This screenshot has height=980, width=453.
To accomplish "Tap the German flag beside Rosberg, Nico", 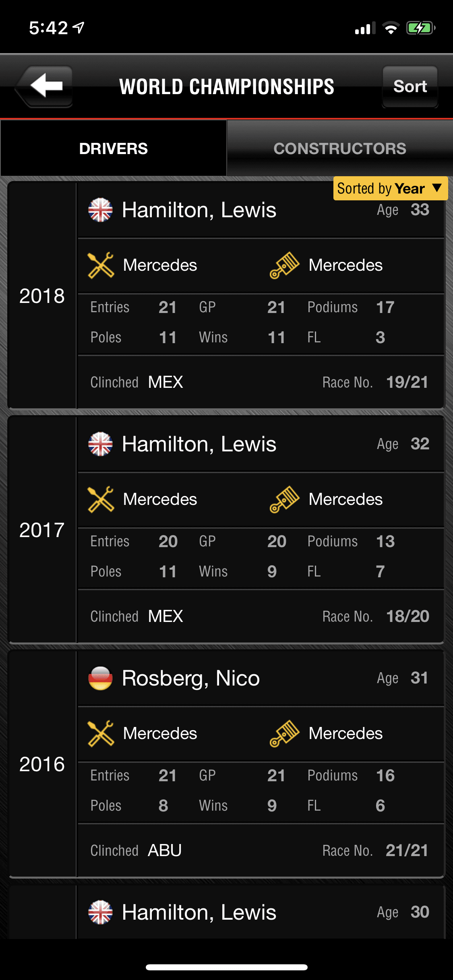I will point(100,678).
